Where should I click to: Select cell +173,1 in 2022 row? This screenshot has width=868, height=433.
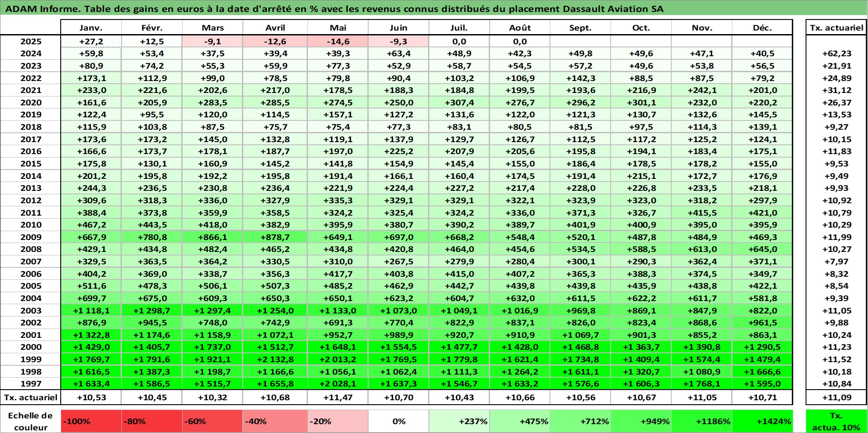click(91, 78)
